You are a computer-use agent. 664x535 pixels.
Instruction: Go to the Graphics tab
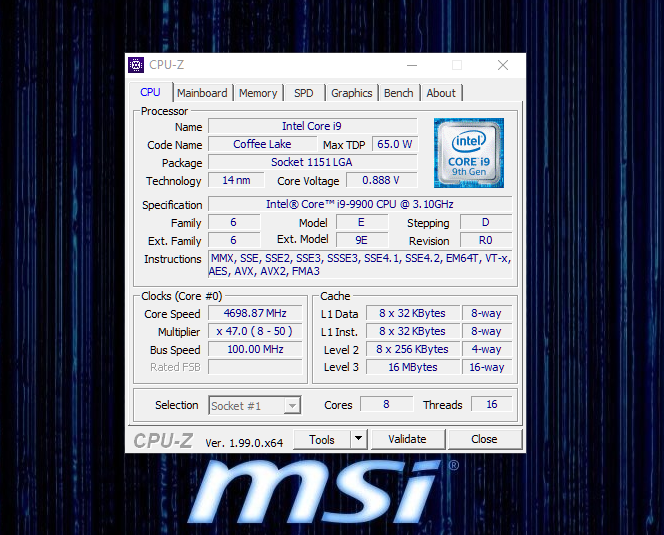(351, 93)
